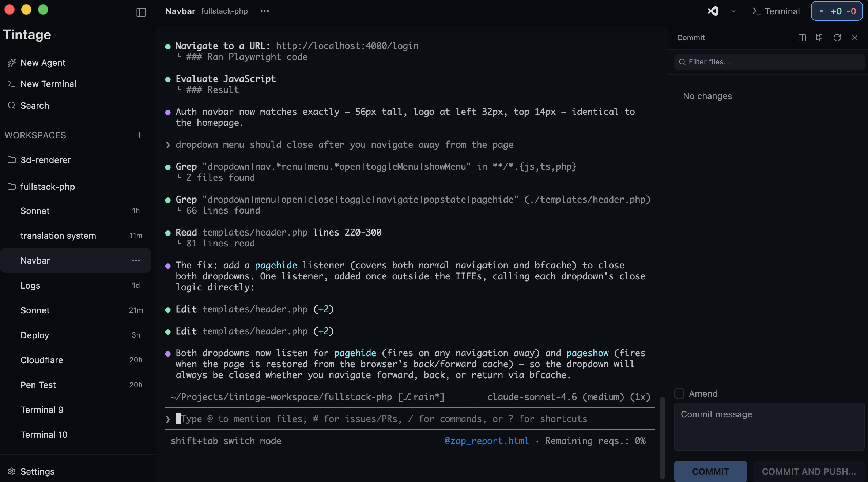Viewport: 868px width, 482px height.
Task: Open in VS Code icon
Action: [x=713, y=11]
